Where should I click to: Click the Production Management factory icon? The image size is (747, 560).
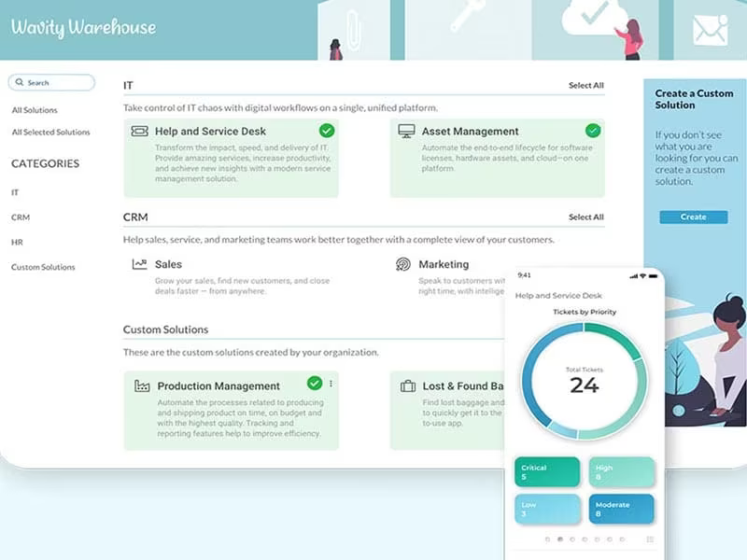click(x=142, y=385)
